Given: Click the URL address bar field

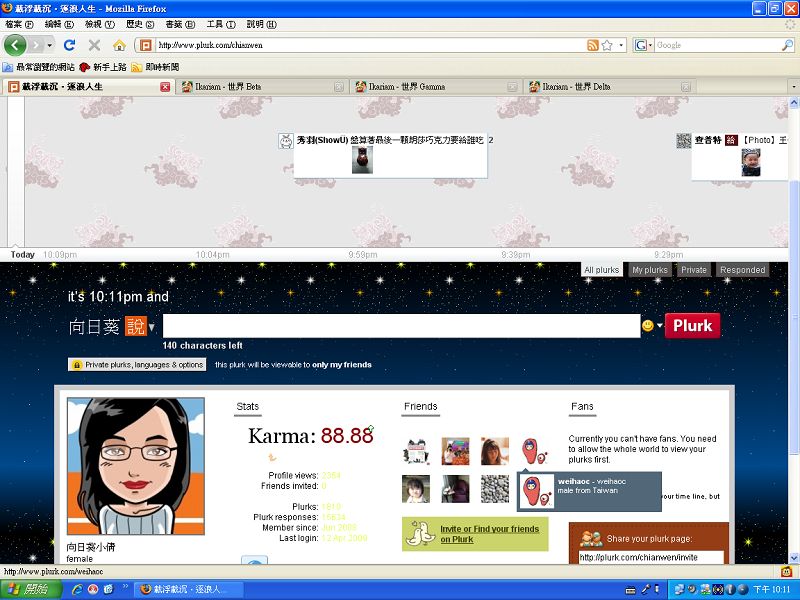Looking at the screenshot, I should pos(371,45).
